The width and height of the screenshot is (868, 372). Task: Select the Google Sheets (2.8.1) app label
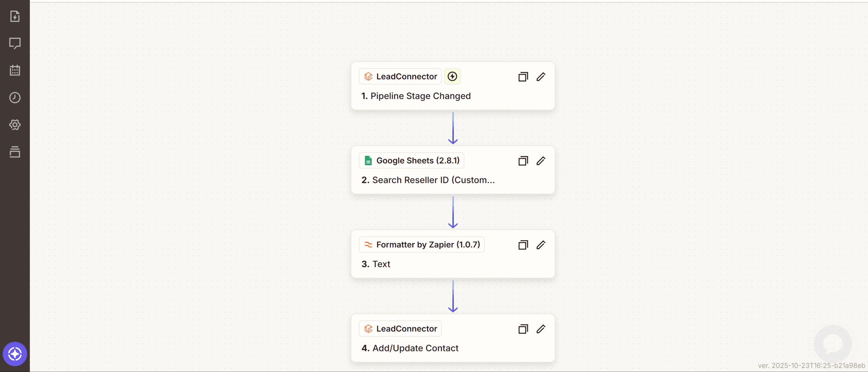point(412,161)
